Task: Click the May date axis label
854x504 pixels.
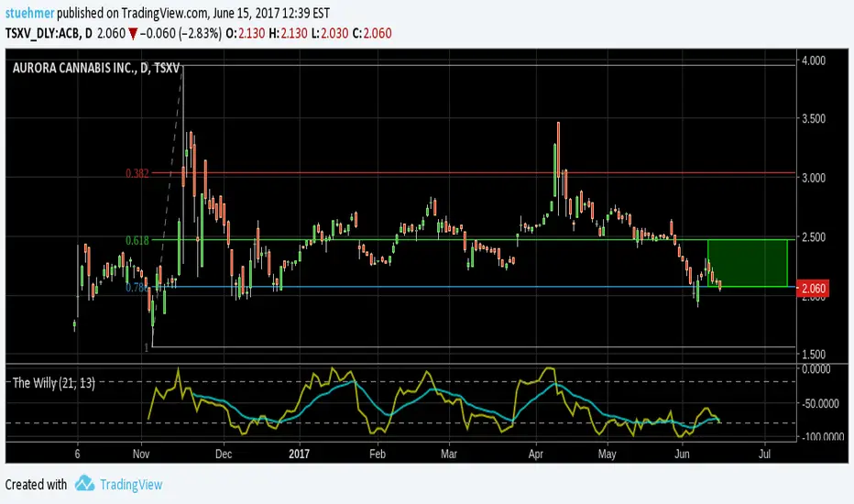Action: click(608, 454)
